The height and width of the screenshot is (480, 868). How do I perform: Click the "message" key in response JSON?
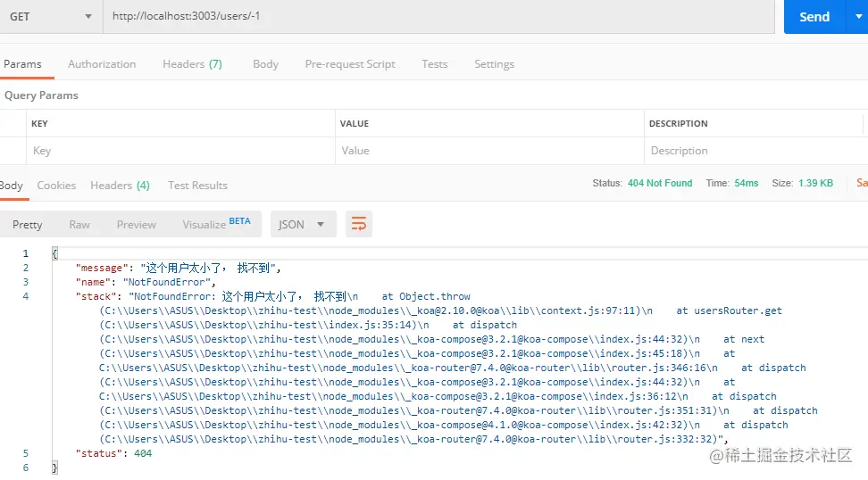coord(102,268)
